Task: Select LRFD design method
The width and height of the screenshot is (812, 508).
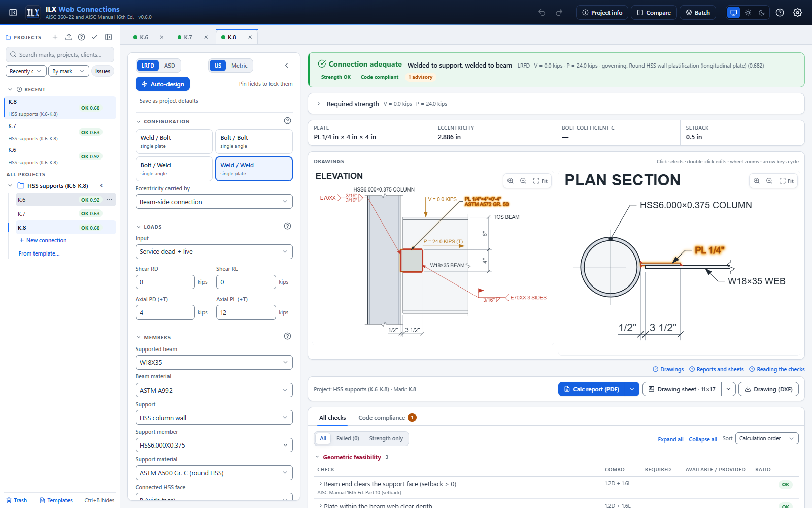Action: click(x=148, y=66)
